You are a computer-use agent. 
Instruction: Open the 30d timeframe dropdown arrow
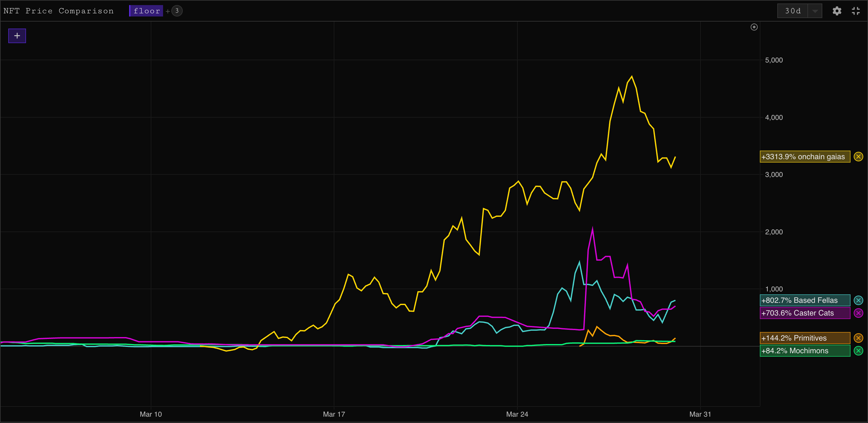[x=815, y=11]
